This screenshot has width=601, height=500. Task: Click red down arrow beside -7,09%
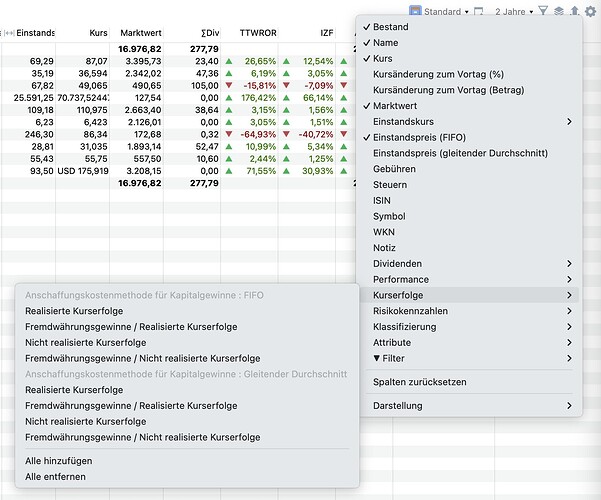click(286, 86)
